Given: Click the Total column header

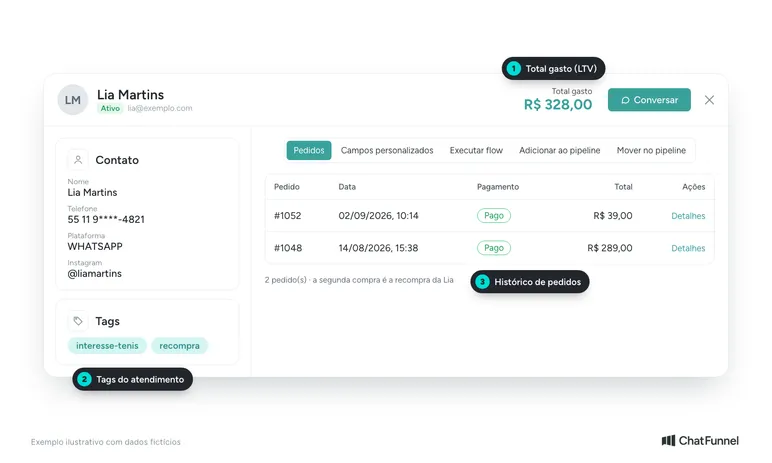Looking at the screenshot, I should [623, 187].
